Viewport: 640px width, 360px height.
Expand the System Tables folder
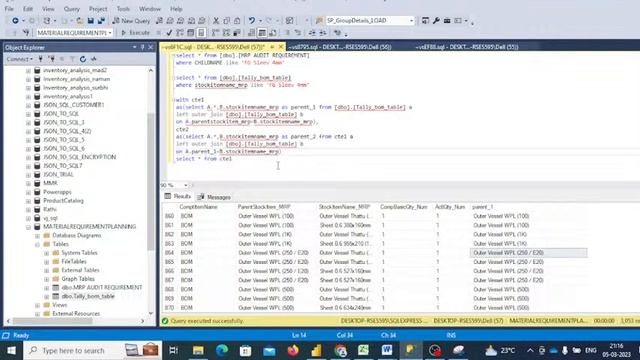click(47, 253)
